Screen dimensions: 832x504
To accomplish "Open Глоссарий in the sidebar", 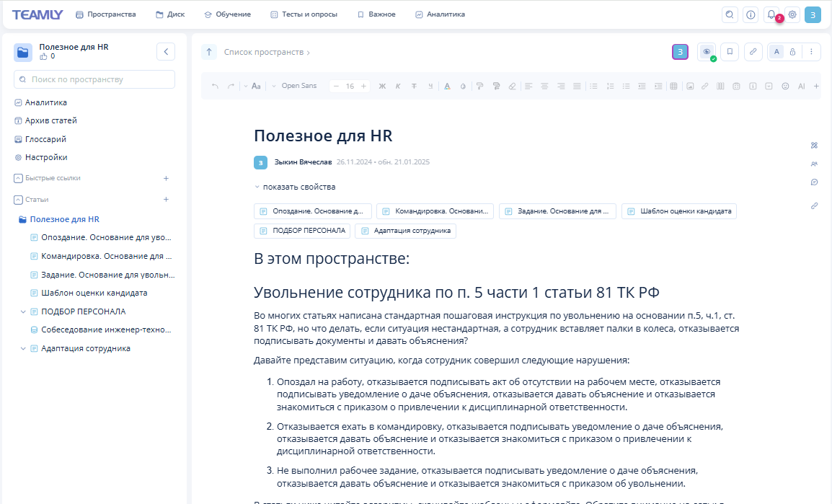I will [40, 139].
